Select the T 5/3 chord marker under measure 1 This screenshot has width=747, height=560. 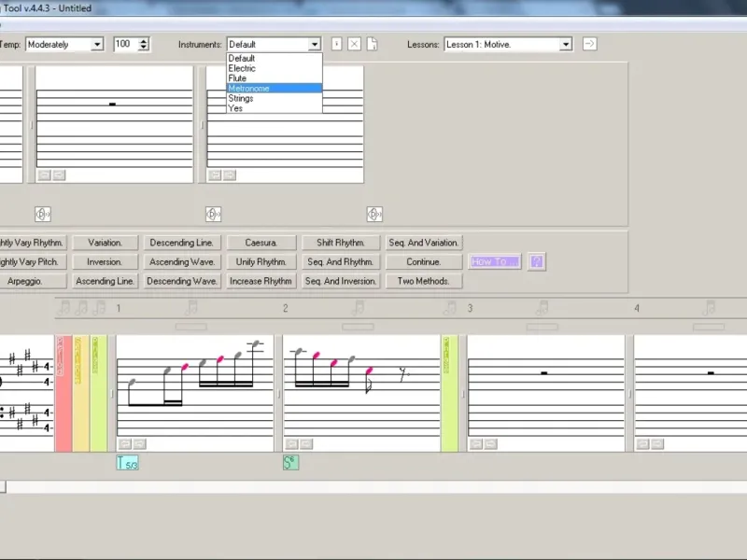127,462
